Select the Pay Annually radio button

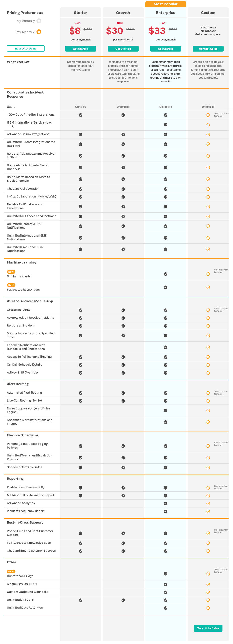pyautogui.click(x=39, y=21)
